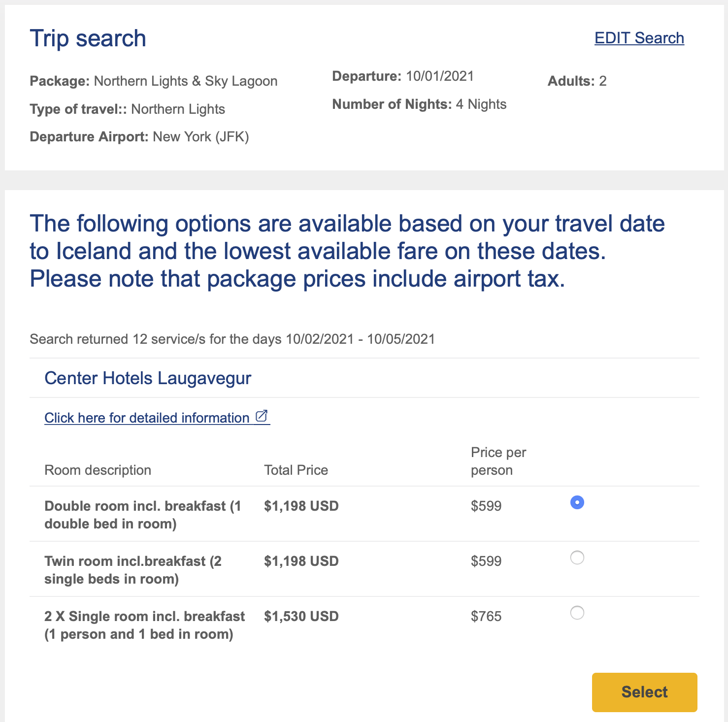728x722 pixels.
Task: Click the $765 per person price
Action: click(x=486, y=616)
